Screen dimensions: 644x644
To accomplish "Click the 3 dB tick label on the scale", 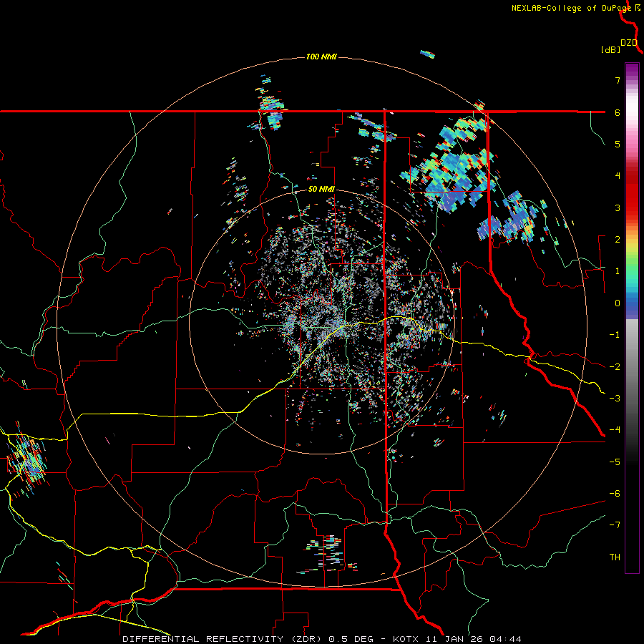I will pos(618,208).
